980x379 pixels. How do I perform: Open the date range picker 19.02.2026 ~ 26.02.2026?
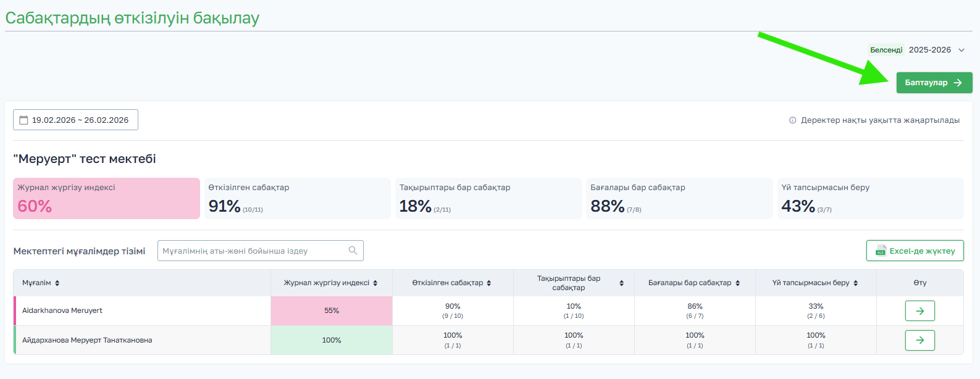[x=75, y=120]
